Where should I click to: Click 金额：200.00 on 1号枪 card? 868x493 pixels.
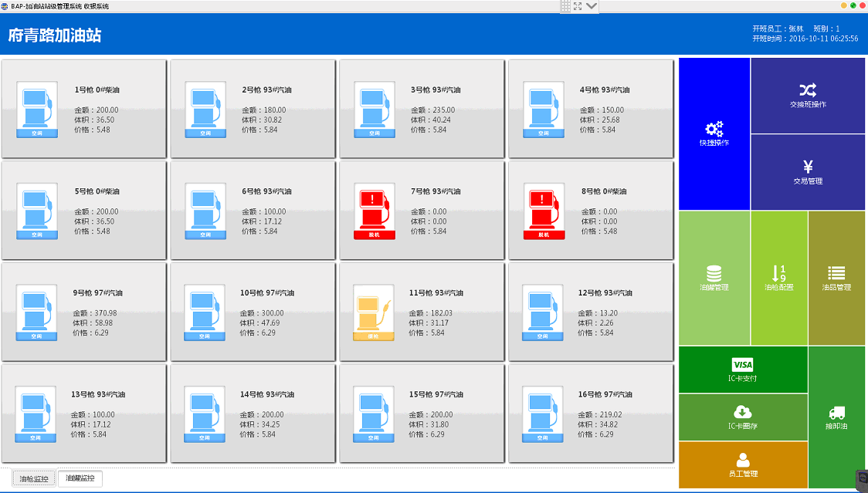(x=97, y=110)
